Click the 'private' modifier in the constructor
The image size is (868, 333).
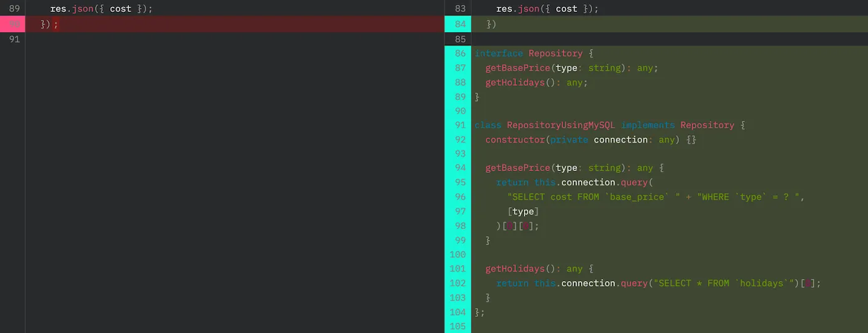coord(569,140)
